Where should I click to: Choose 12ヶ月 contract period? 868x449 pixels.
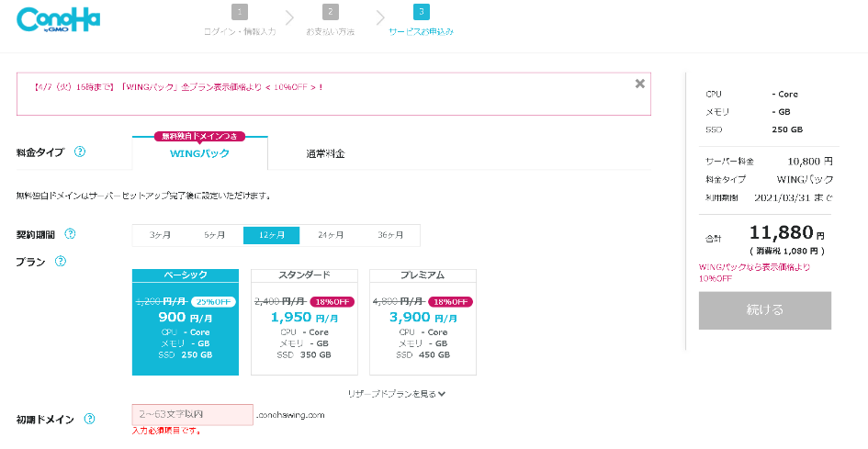pyautogui.click(x=271, y=235)
